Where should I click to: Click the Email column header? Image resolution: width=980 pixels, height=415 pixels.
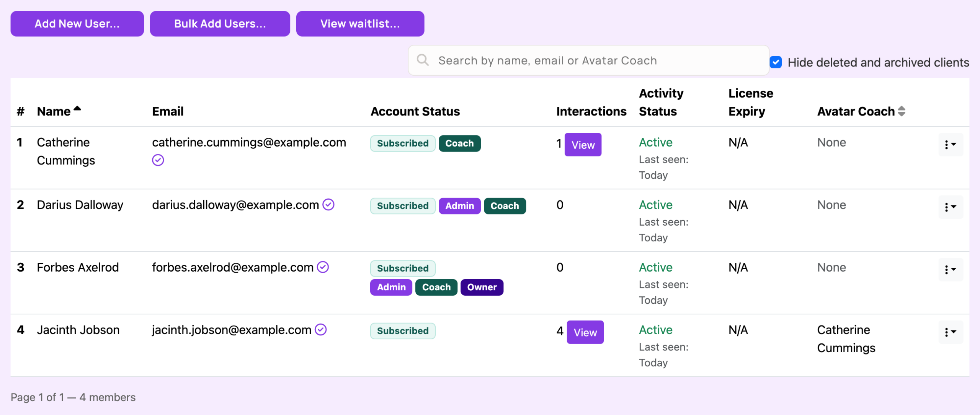(x=168, y=111)
